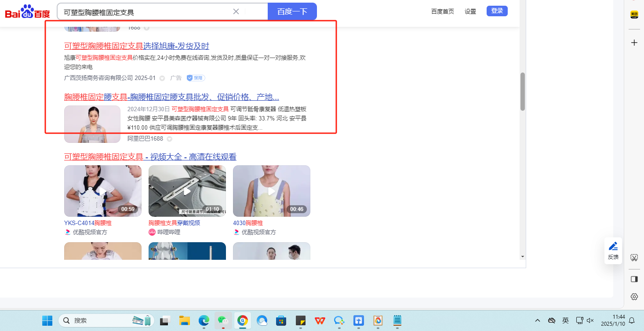Open the Meituan sidebar app icon
Image resolution: width=644 pixels, height=331 pixels.
(634, 15)
